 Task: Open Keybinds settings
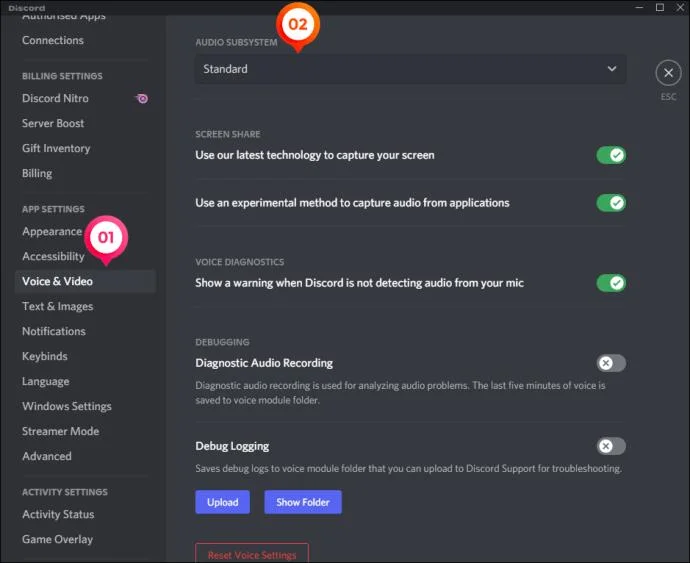[45, 357]
